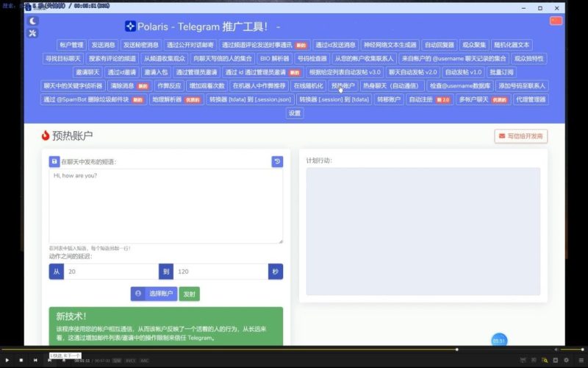Open 设置 settings menu
This screenshot has width=588, height=368.
click(295, 113)
